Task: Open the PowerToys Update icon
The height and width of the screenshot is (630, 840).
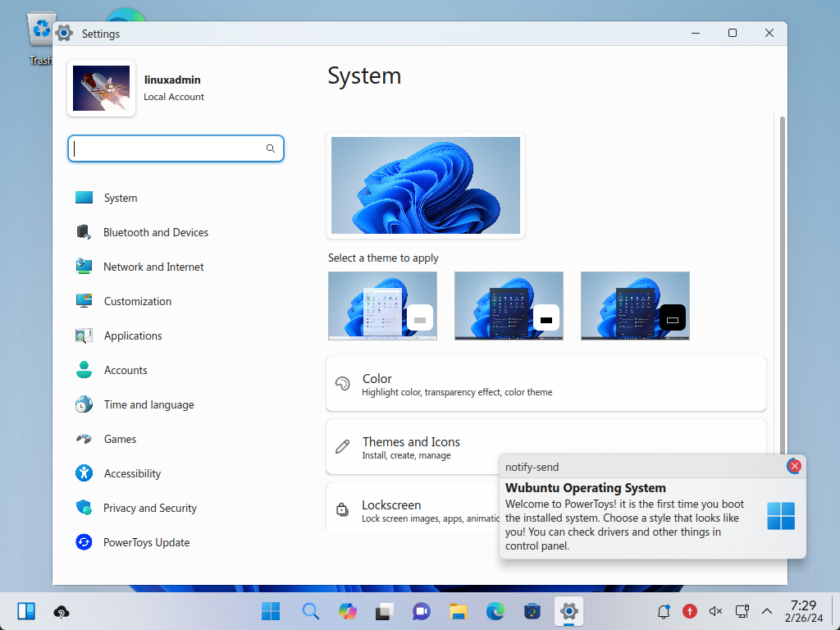Action: 84,542
